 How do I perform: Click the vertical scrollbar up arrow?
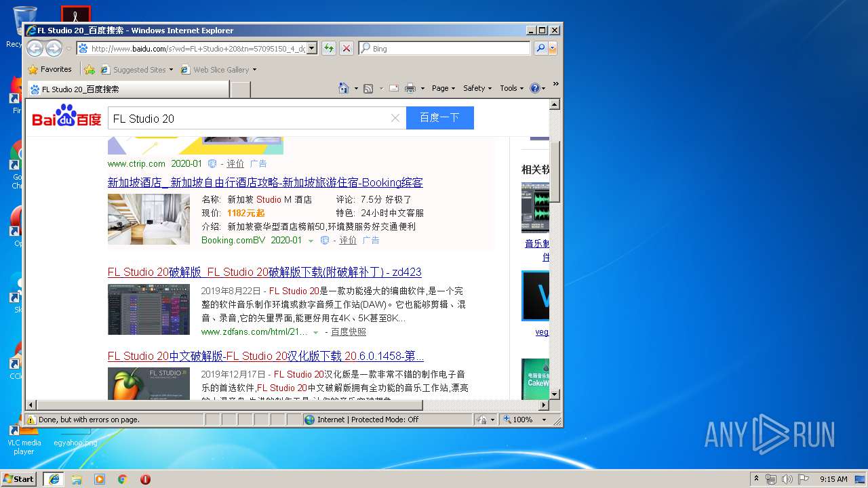(x=555, y=104)
